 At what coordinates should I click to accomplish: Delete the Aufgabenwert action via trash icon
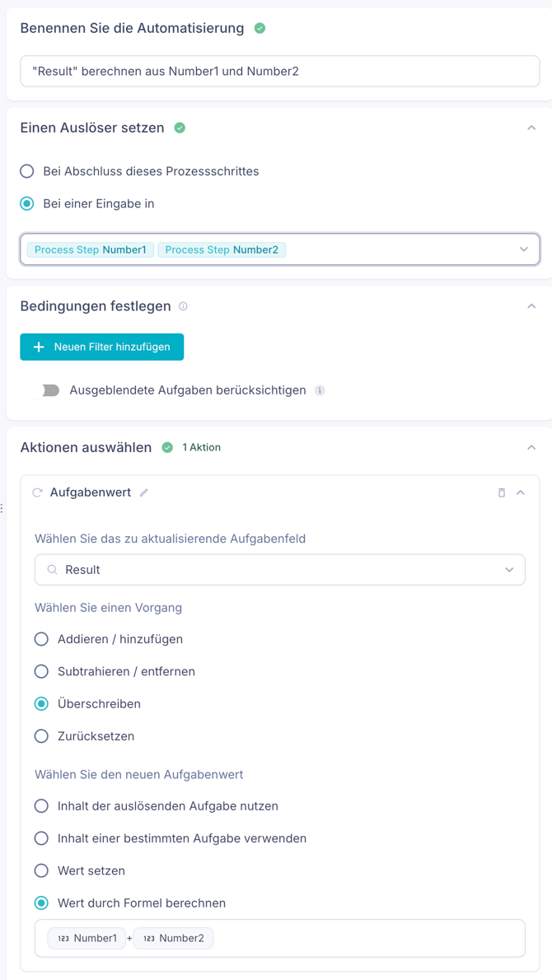502,492
